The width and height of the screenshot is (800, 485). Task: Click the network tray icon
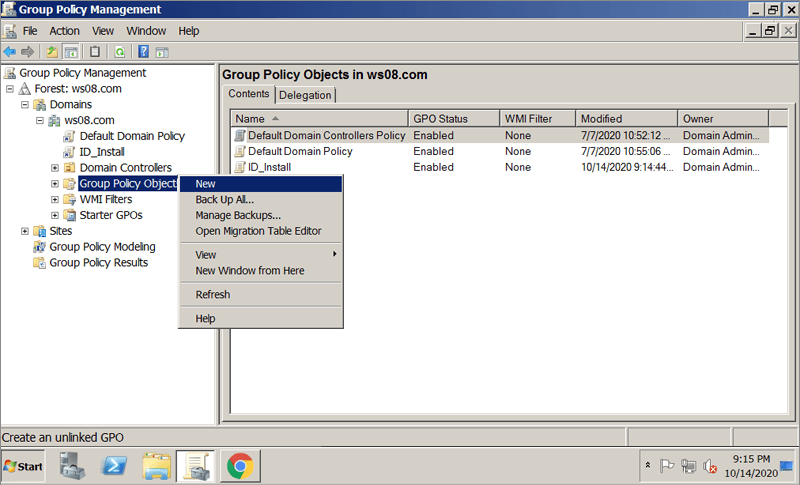tap(688, 466)
